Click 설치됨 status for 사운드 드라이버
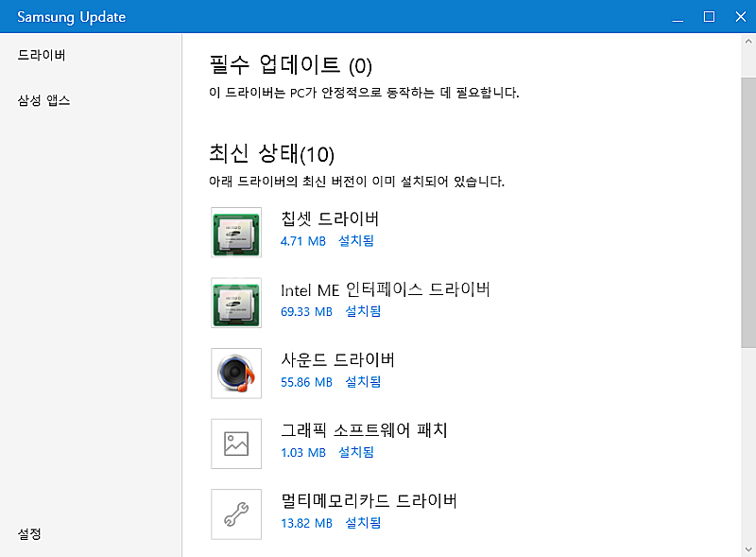756x557 pixels. (363, 381)
